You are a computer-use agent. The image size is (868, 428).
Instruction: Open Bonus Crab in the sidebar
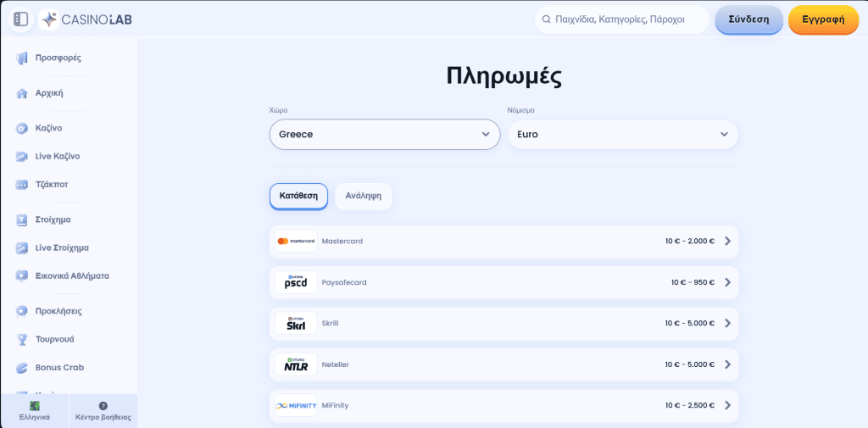click(x=60, y=368)
